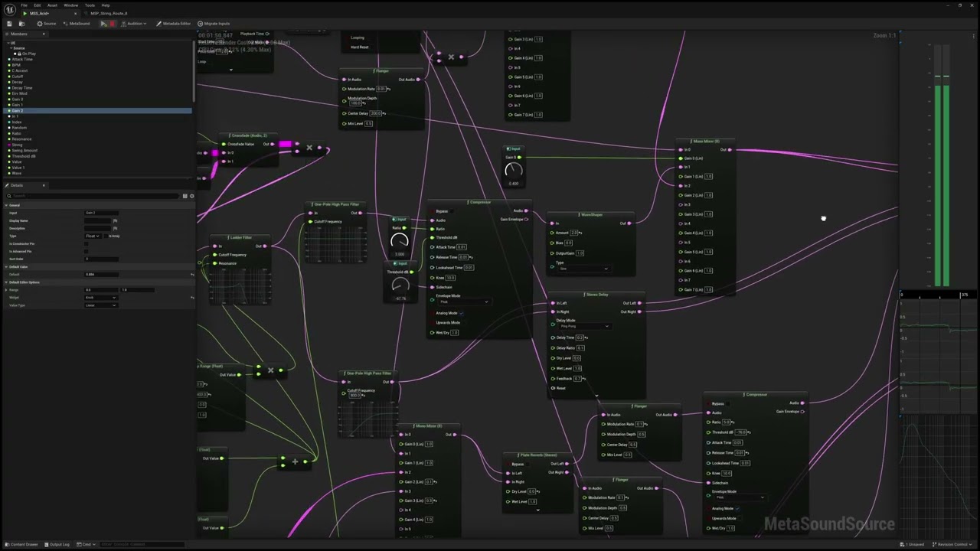Toggle the Compressor Analog Mode checkbox
The height and width of the screenshot is (551, 980).
(x=461, y=313)
